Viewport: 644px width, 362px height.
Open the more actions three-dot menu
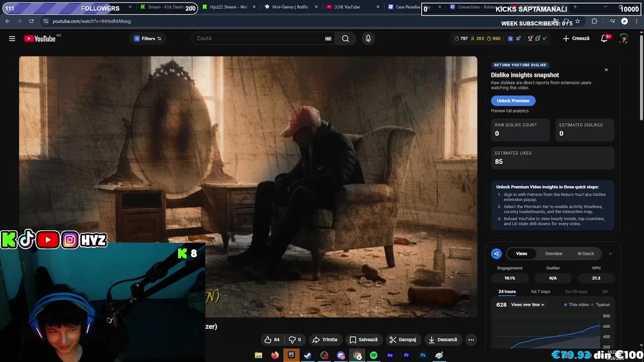(x=471, y=340)
